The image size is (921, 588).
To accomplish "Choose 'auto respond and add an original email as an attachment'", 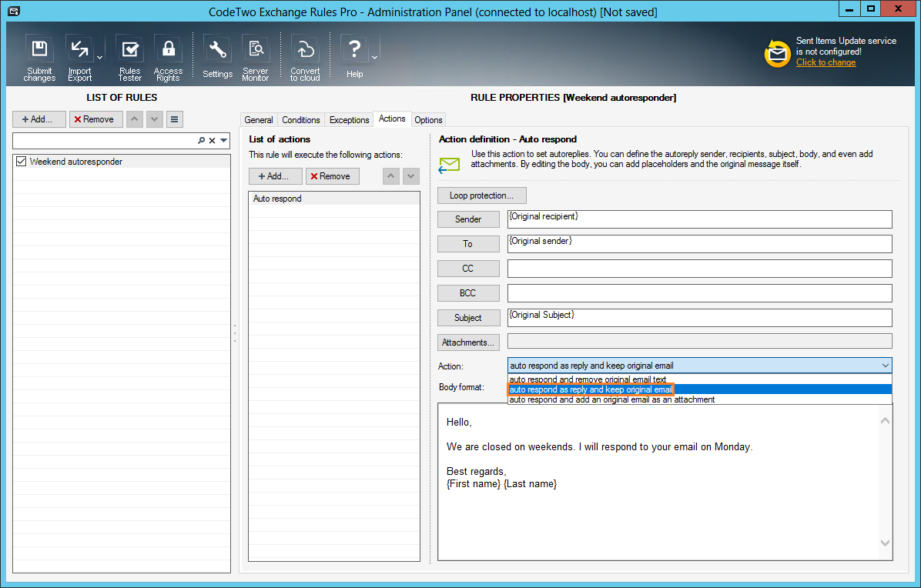I will coord(699,399).
